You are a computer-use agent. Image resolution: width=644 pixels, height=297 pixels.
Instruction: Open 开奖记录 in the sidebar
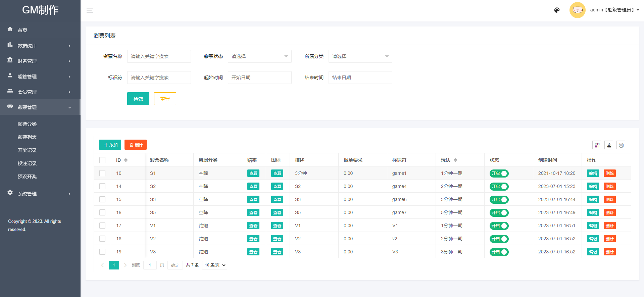27,150
